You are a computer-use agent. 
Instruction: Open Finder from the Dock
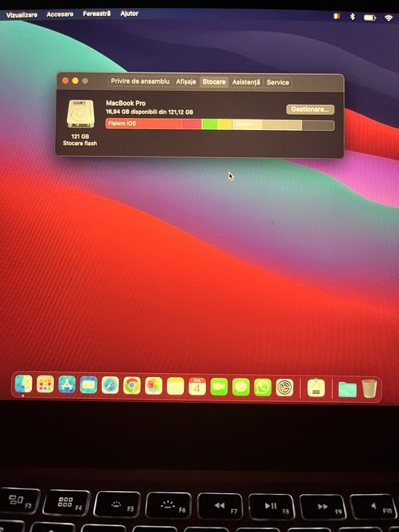click(x=24, y=384)
